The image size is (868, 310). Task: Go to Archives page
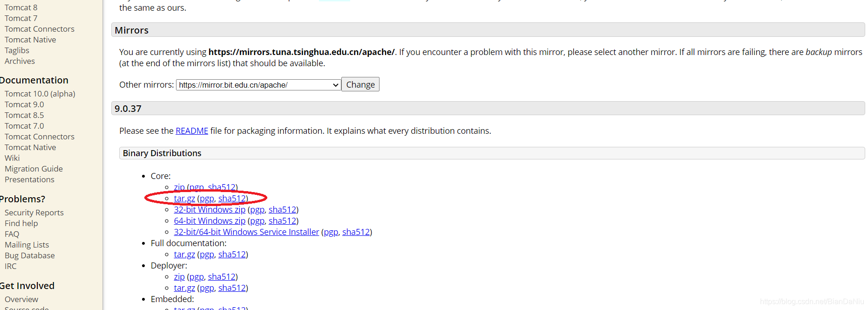click(20, 61)
